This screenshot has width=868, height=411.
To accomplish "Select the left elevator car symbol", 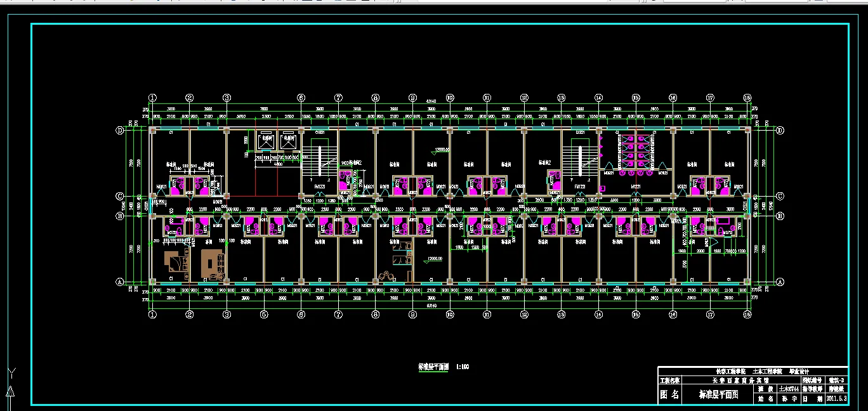I will (x=266, y=141).
